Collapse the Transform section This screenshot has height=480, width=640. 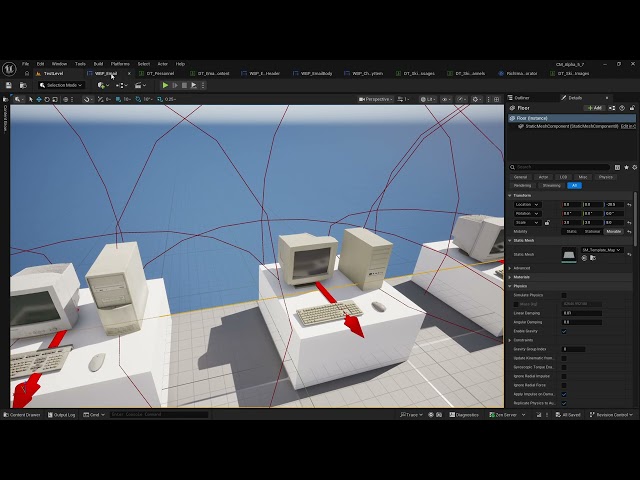coord(510,196)
